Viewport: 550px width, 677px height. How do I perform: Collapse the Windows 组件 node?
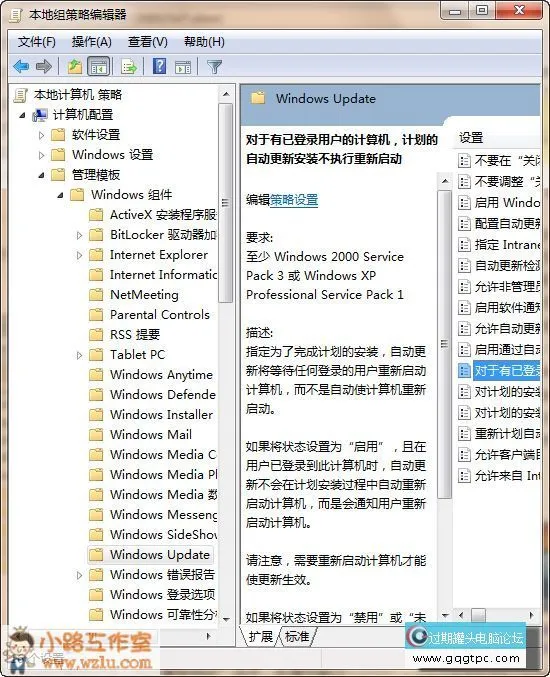click(x=60, y=195)
